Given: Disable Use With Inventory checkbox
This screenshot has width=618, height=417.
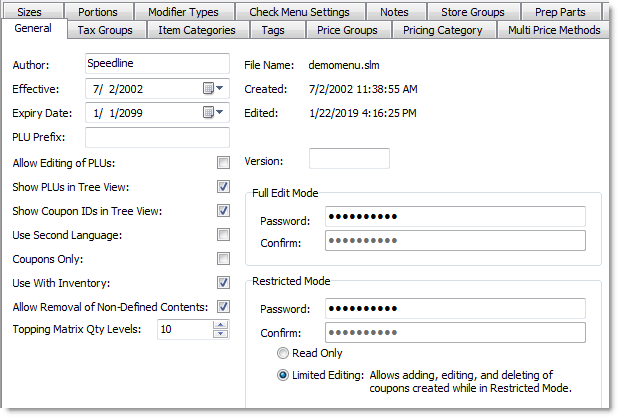Looking at the screenshot, I should 224,283.
